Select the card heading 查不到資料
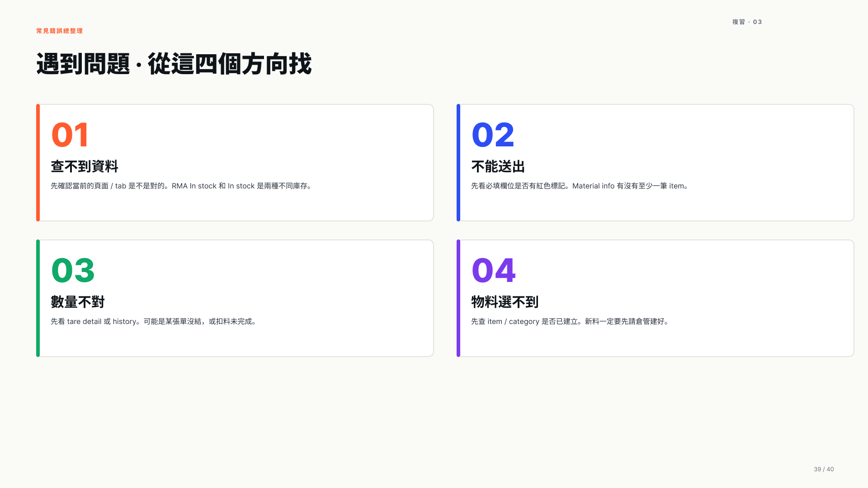 tap(85, 166)
